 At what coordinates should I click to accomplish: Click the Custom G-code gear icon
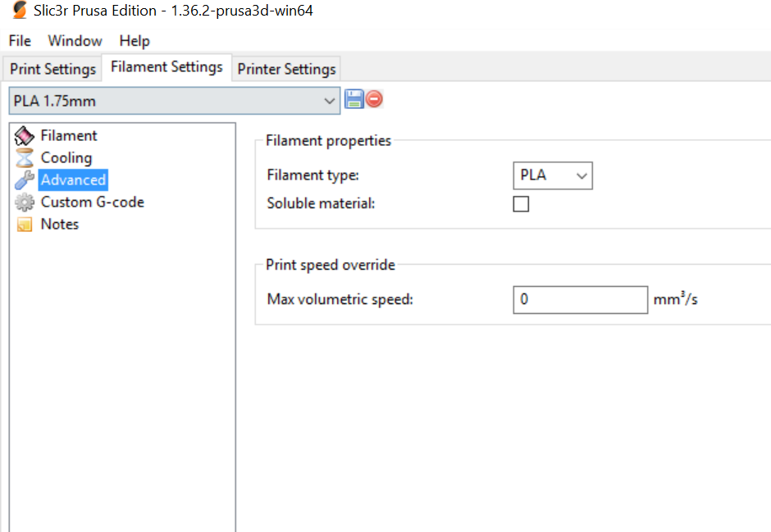[24, 202]
